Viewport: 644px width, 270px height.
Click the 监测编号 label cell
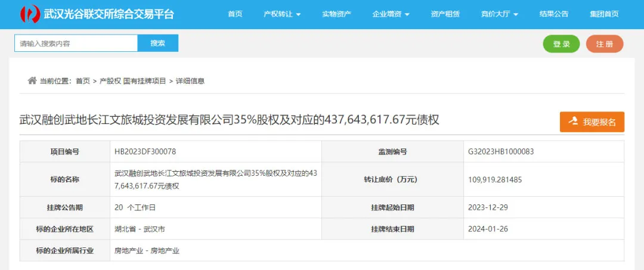[392, 151]
